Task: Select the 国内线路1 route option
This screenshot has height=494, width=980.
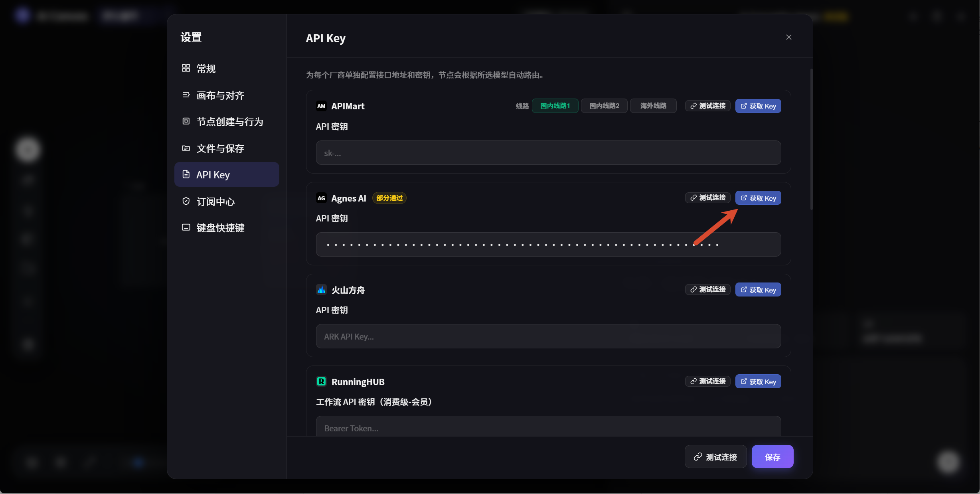Action: [555, 106]
